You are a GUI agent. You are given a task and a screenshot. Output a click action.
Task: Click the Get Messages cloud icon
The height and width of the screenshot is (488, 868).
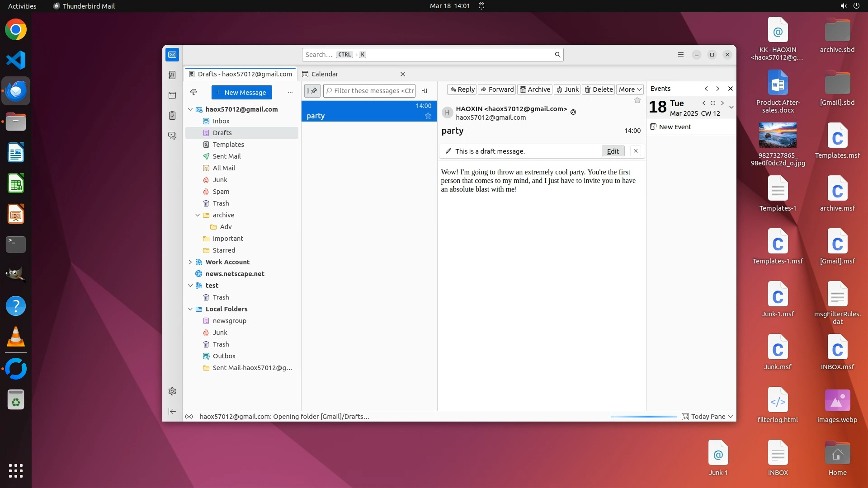[193, 92]
